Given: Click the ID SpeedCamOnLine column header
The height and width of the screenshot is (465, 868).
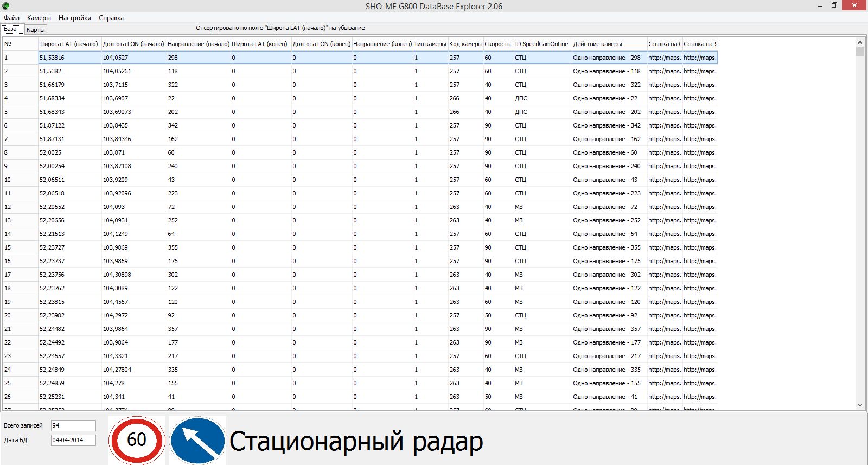Looking at the screenshot, I should point(542,44).
